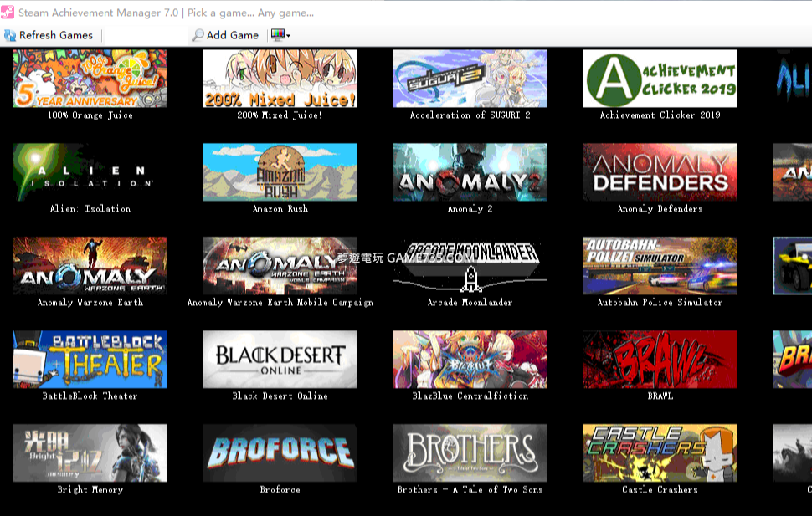Image resolution: width=812 pixels, height=516 pixels.
Task: Click the 'Anomaly Defenders' label
Action: point(660,209)
